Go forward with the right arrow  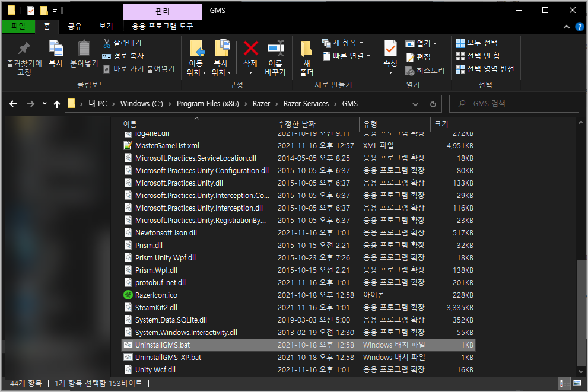click(x=31, y=104)
